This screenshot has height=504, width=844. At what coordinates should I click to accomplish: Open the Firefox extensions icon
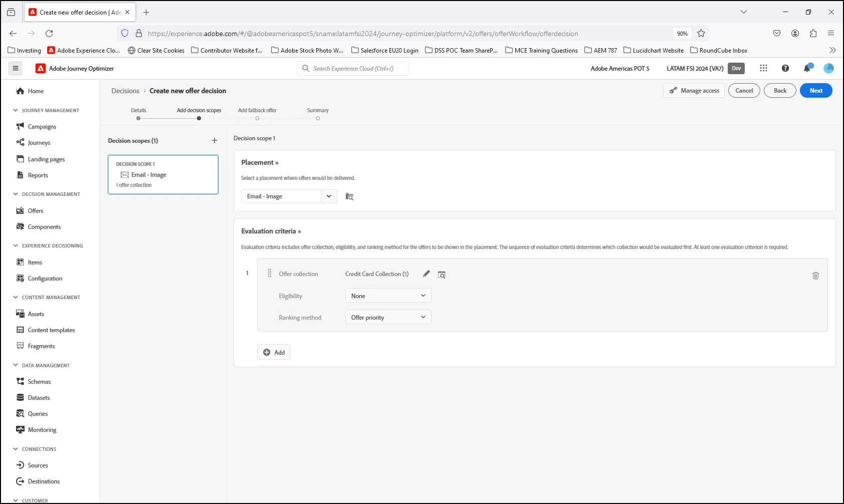click(x=813, y=34)
